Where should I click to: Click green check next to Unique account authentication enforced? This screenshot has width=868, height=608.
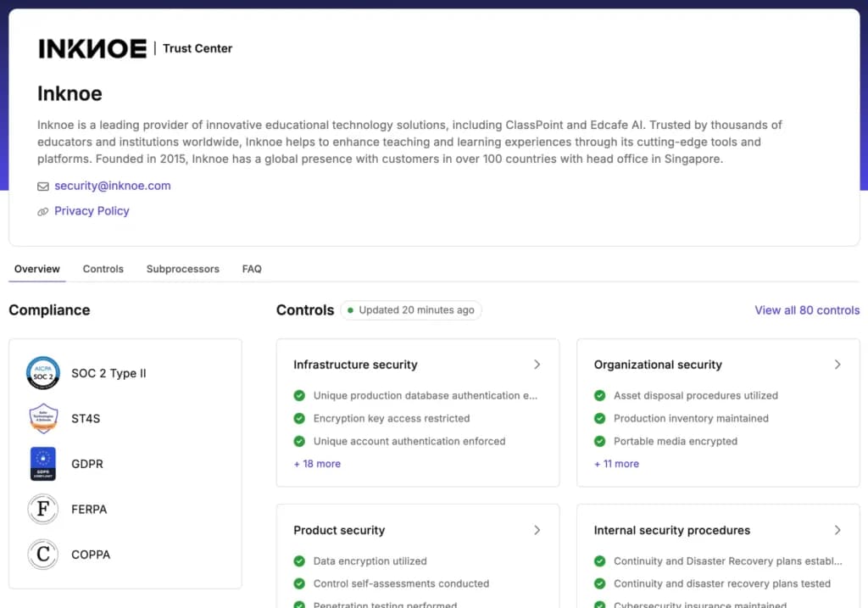point(299,441)
